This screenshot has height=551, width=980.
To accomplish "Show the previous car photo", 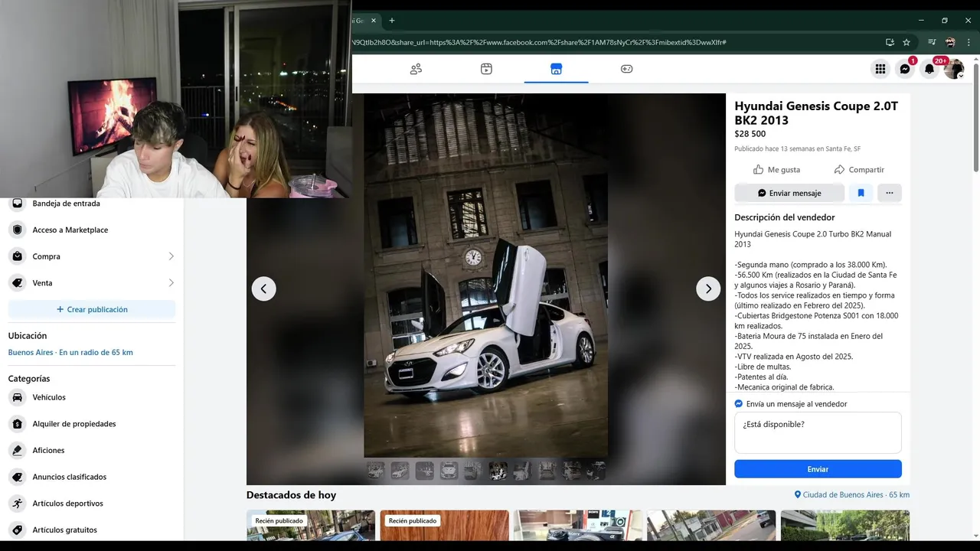I will click(x=264, y=289).
